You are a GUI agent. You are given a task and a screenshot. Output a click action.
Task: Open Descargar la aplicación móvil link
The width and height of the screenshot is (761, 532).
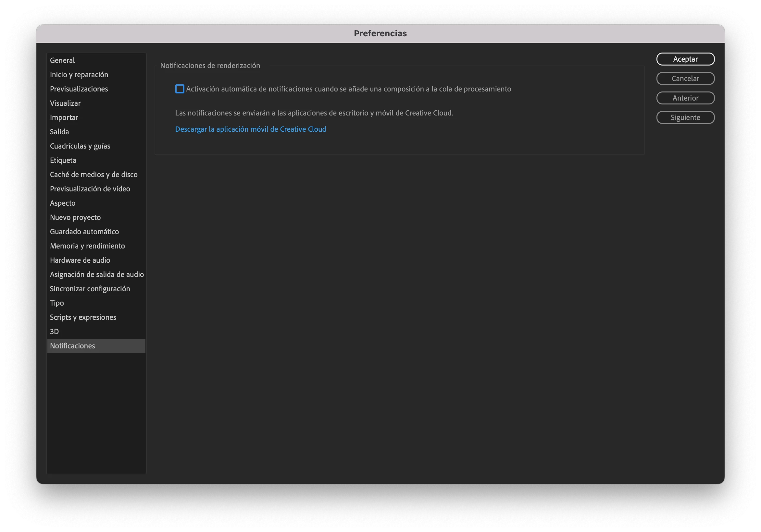250,129
